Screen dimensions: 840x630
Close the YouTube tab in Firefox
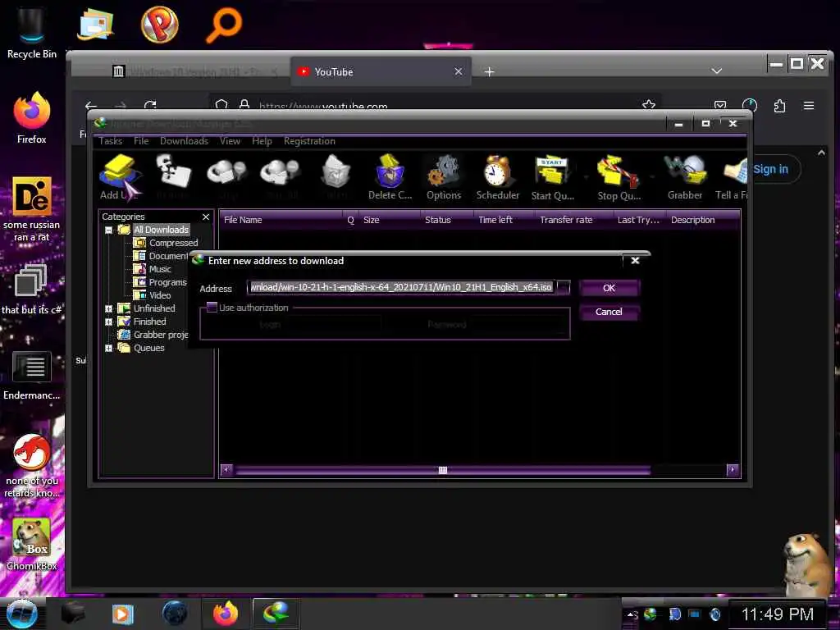458,71
